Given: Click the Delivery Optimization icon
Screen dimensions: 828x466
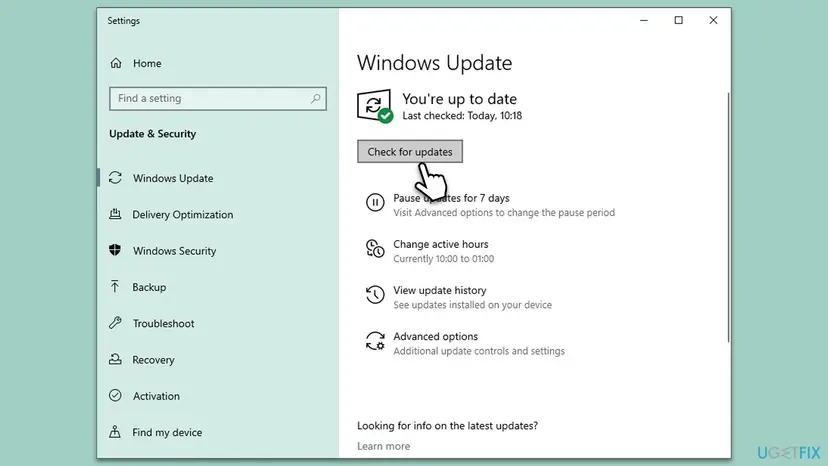Looking at the screenshot, I should (115, 214).
